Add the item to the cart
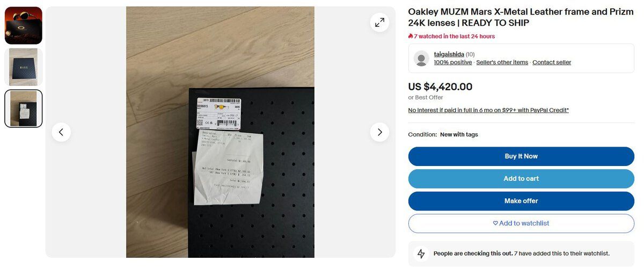The width and height of the screenshot is (644, 267). pos(521,179)
